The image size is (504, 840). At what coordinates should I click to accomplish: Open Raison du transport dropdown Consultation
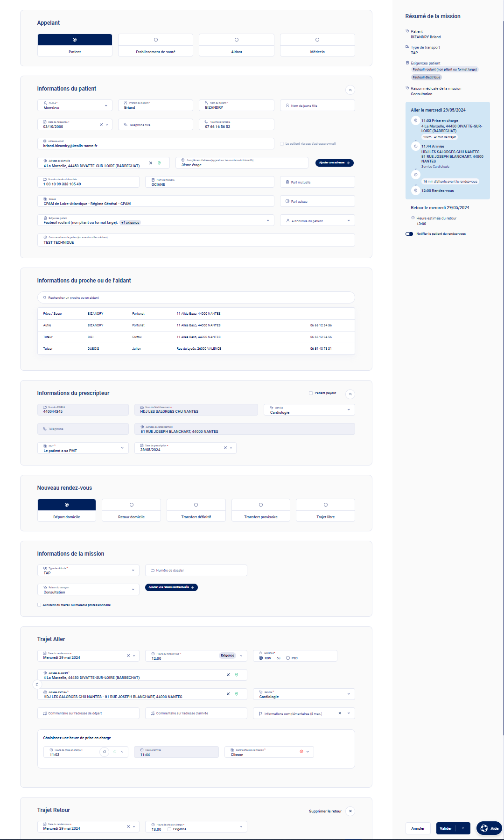88,590
